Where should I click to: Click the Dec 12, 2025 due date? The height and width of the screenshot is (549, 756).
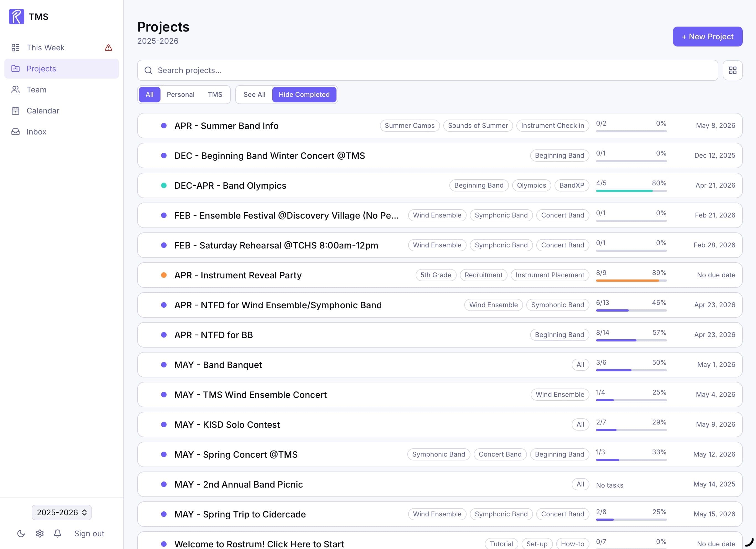714,155
